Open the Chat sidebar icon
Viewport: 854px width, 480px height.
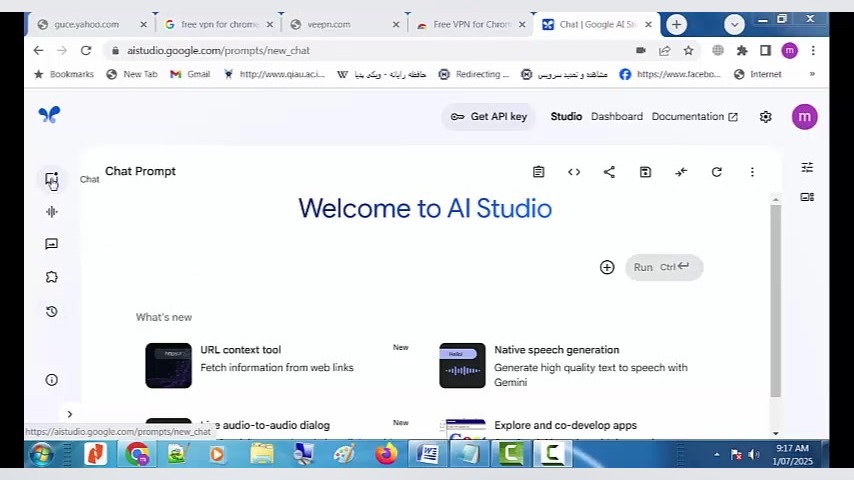52,179
